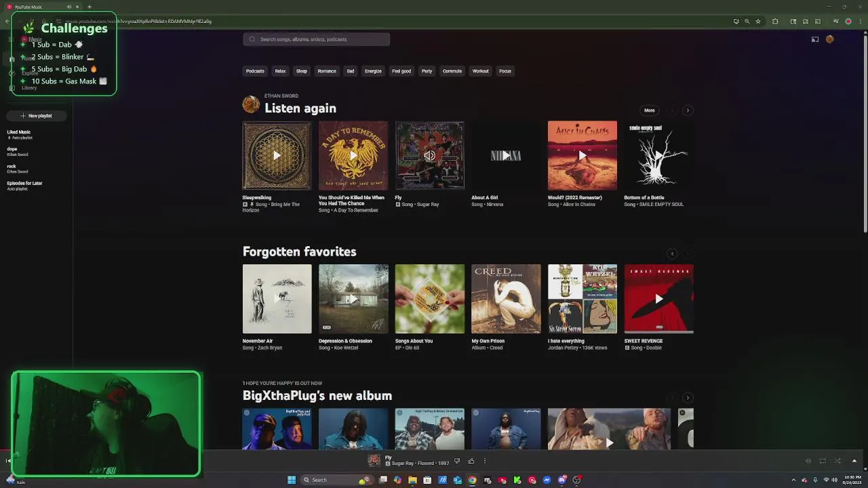Show next BigXthaPlug album items

(x=688, y=398)
